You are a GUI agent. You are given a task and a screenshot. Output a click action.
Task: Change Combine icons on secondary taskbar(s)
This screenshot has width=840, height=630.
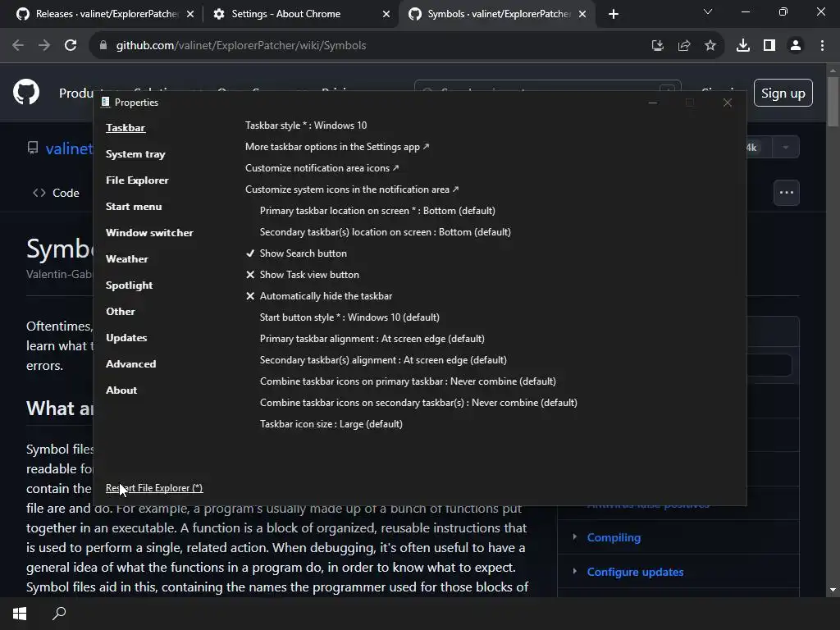point(418,403)
